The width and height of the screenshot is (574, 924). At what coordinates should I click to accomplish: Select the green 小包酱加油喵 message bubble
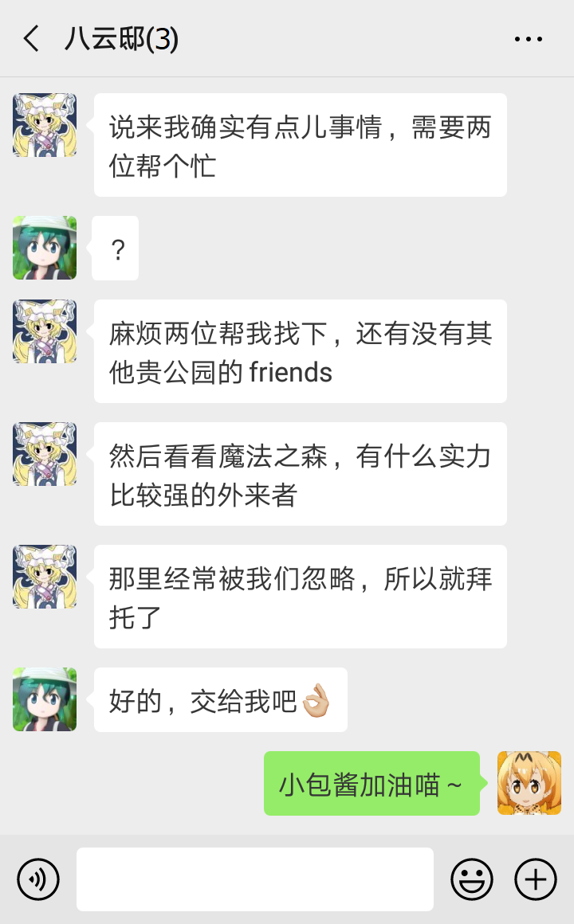[x=372, y=784]
